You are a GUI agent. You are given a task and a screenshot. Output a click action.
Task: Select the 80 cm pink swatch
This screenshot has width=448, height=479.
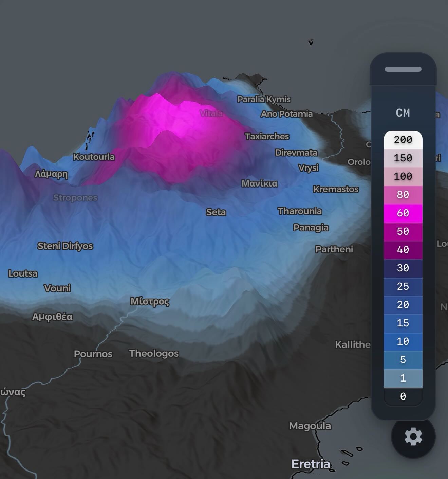[x=403, y=195]
